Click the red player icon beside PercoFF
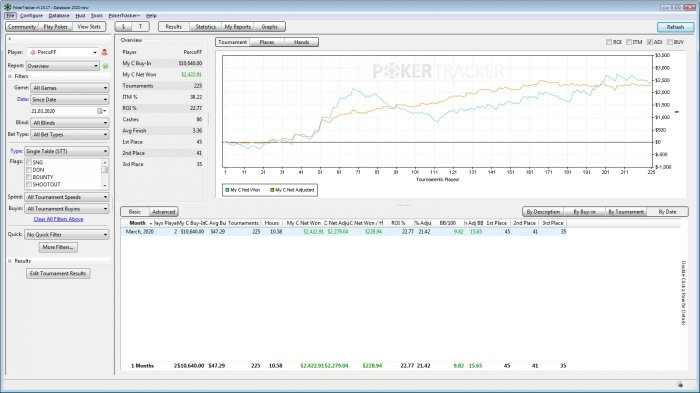700x393 pixels. click(x=104, y=52)
